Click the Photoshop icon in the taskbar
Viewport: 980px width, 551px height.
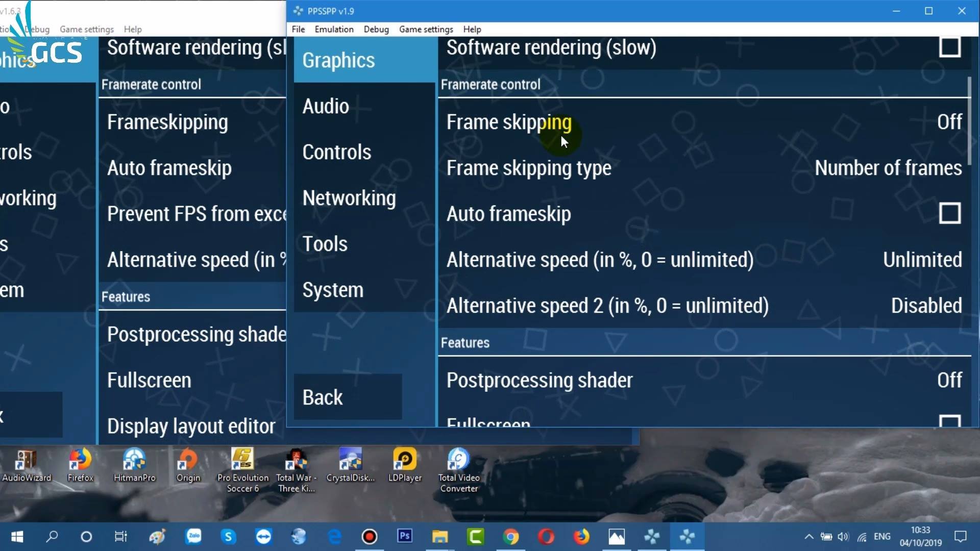click(x=405, y=536)
